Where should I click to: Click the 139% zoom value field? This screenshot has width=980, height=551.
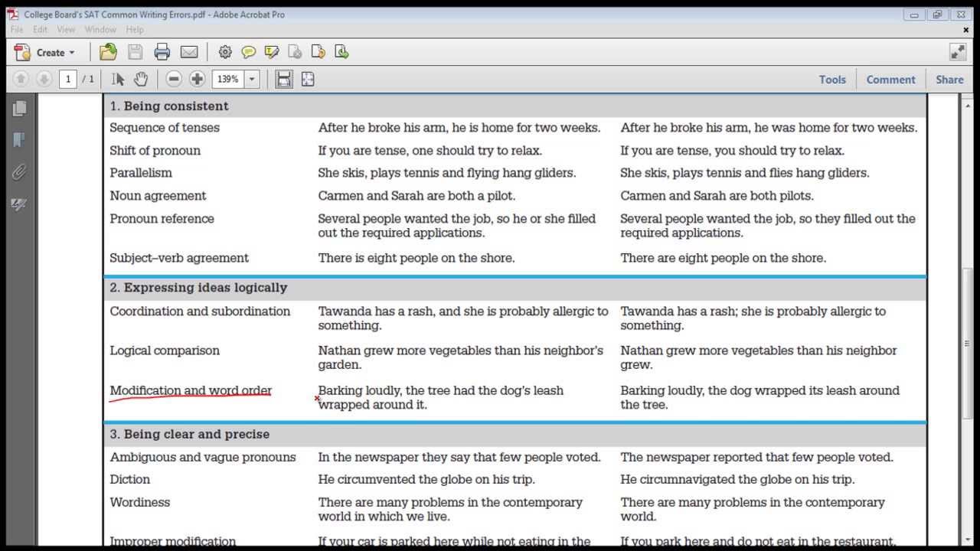coord(227,79)
